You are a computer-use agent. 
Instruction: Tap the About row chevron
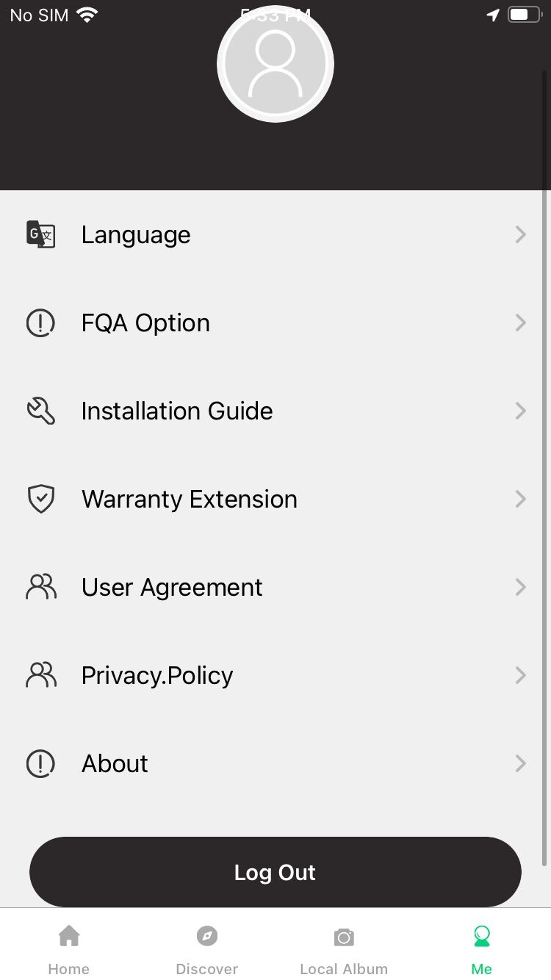pos(520,763)
